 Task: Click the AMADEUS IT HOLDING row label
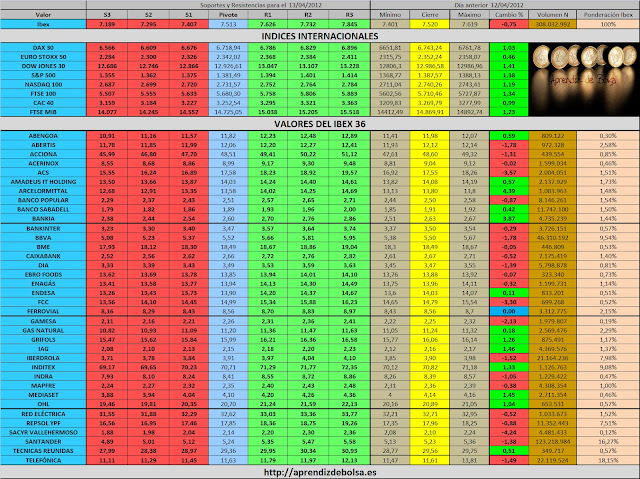coord(43,182)
